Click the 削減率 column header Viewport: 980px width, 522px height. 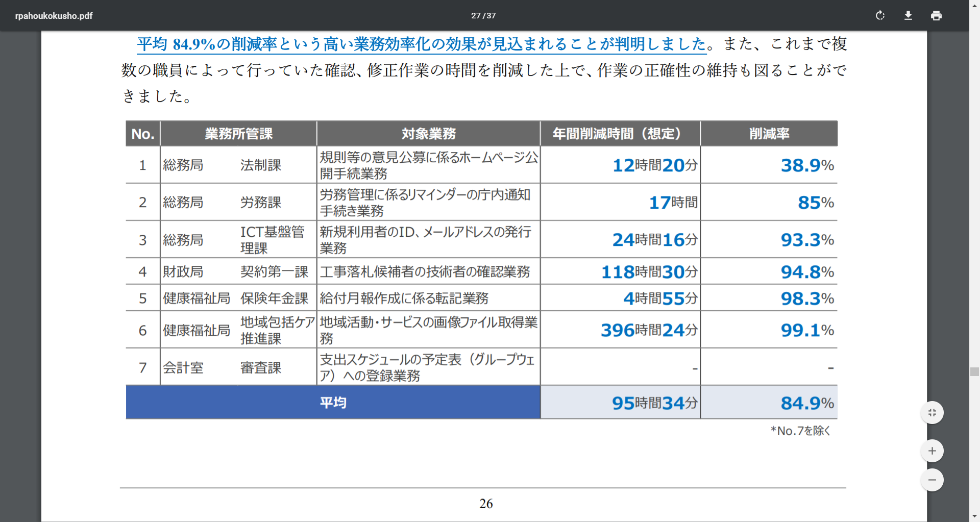[x=769, y=134]
